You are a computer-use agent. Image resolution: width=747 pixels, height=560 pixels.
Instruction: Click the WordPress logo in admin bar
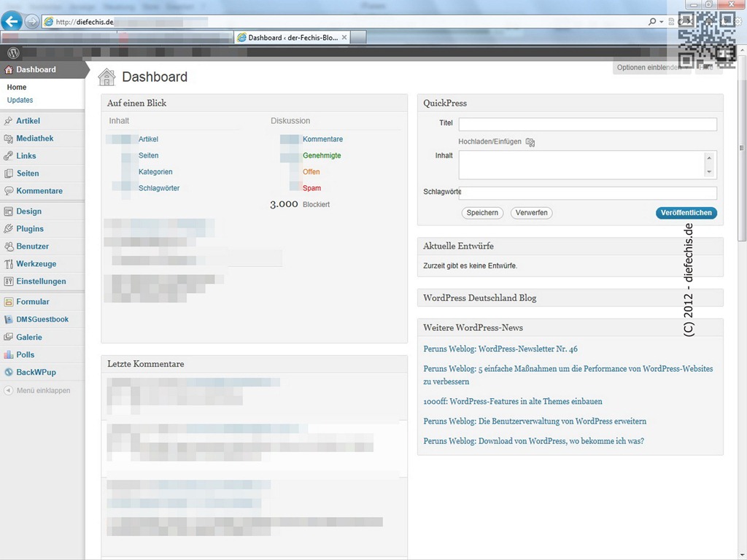point(13,52)
